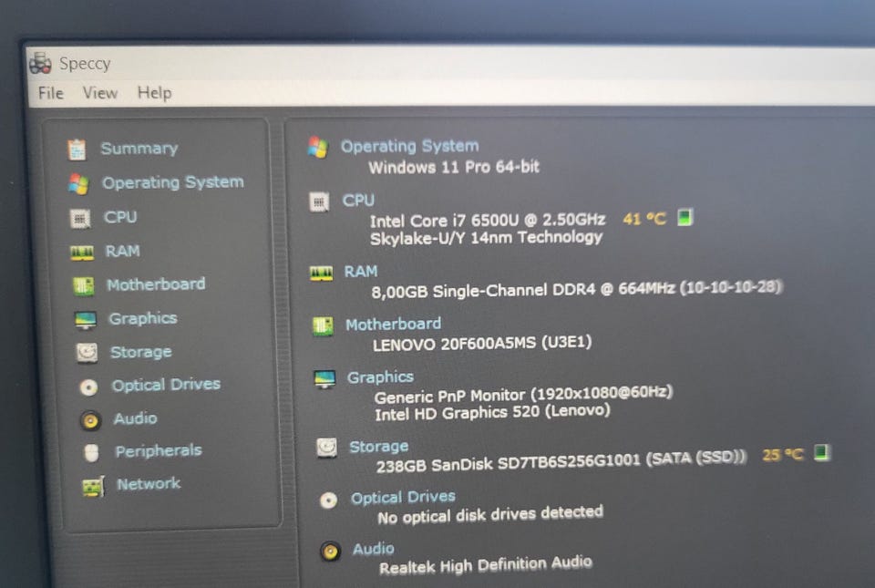Click the Windows flag icon in summary pane
Viewport: 875px width, 588px height.
pyautogui.click(x=317, y=148)
